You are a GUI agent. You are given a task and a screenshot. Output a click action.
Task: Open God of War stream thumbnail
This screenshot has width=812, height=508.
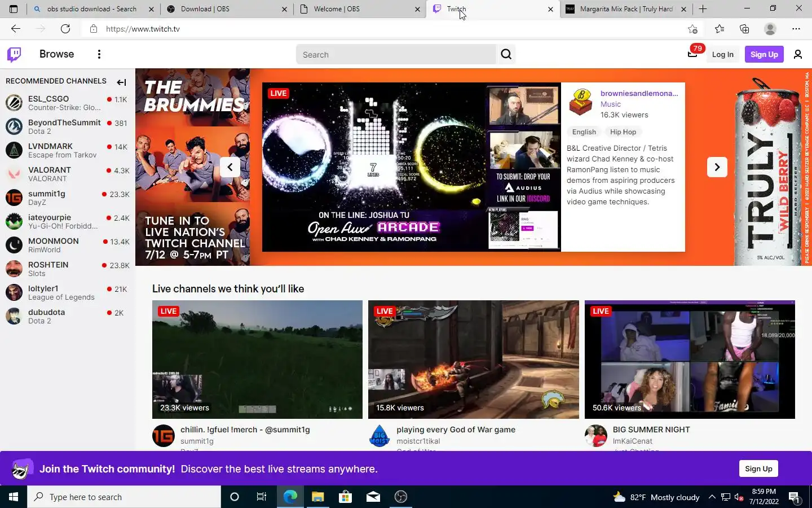pyautogui.click(x=473, y=360)
